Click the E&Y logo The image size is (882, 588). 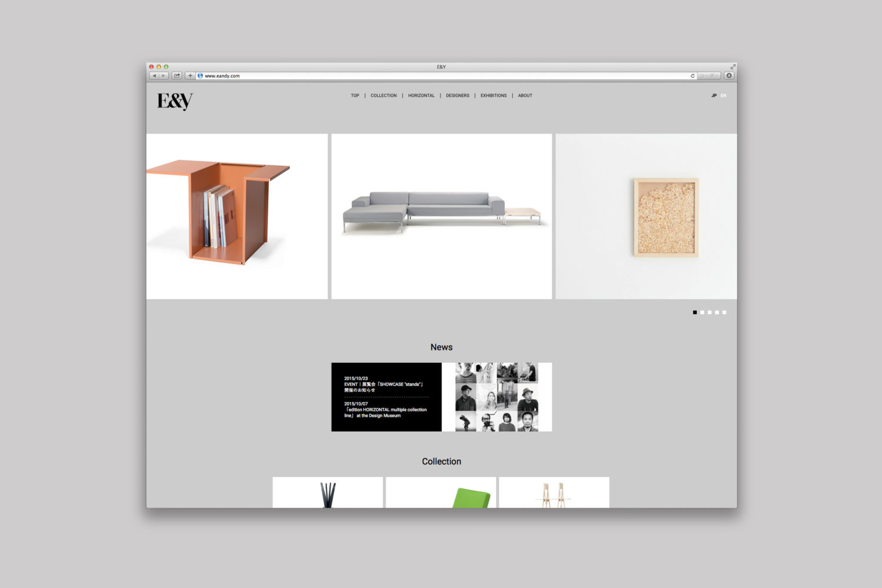175,101
